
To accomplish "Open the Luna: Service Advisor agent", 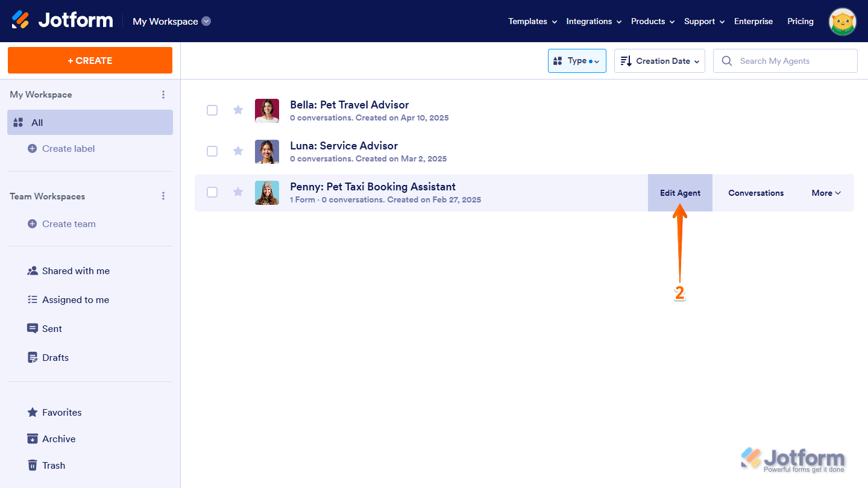I will tap(344, 146).
